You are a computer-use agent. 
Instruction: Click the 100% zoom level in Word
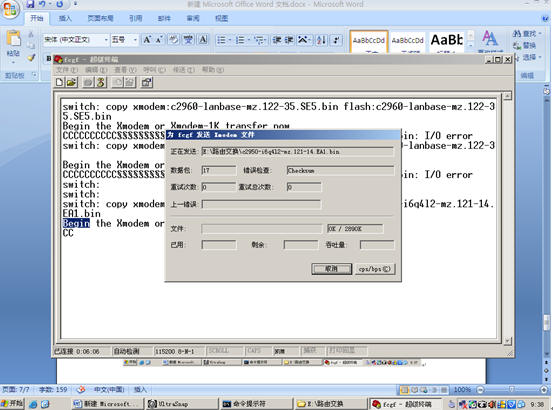click(462, 390)
